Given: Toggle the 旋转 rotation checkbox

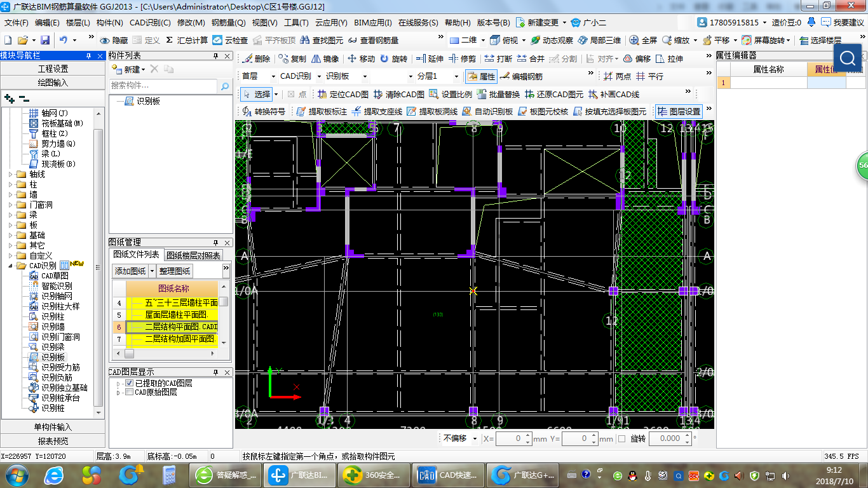Looking at the screenshot, I should pyautogui.click(x=621, y=438).
